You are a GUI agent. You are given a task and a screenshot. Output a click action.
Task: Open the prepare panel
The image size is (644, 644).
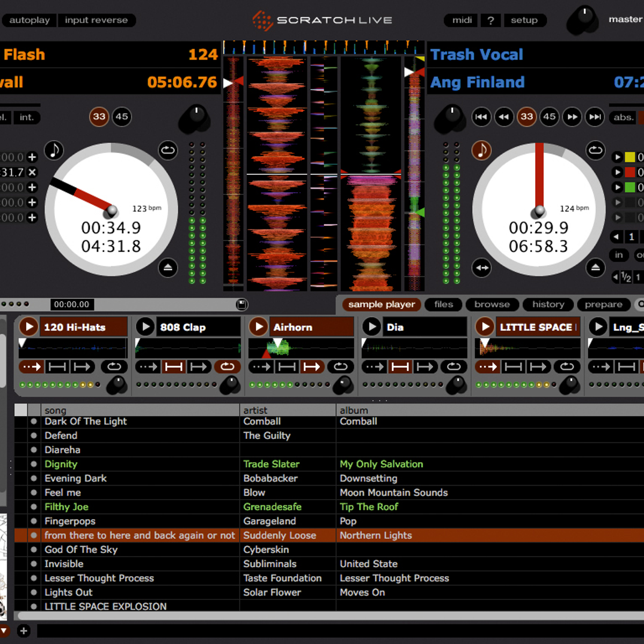click(604, 304)
